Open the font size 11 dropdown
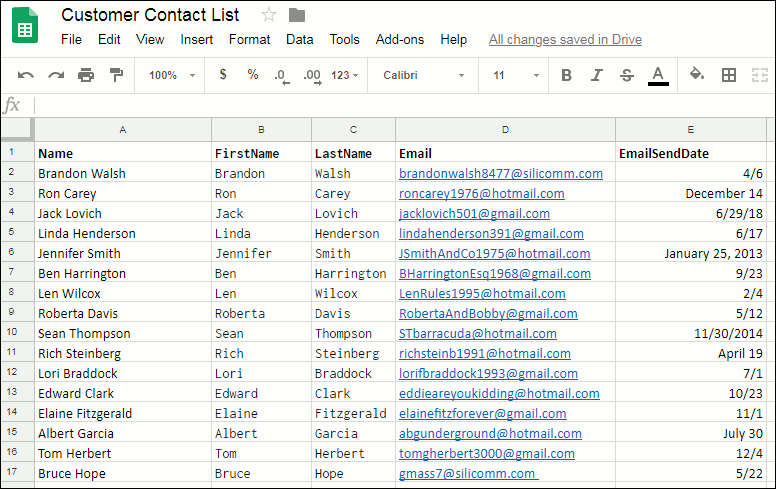Image resolution: width=776 pixels, height=489 pixels. 515,75
